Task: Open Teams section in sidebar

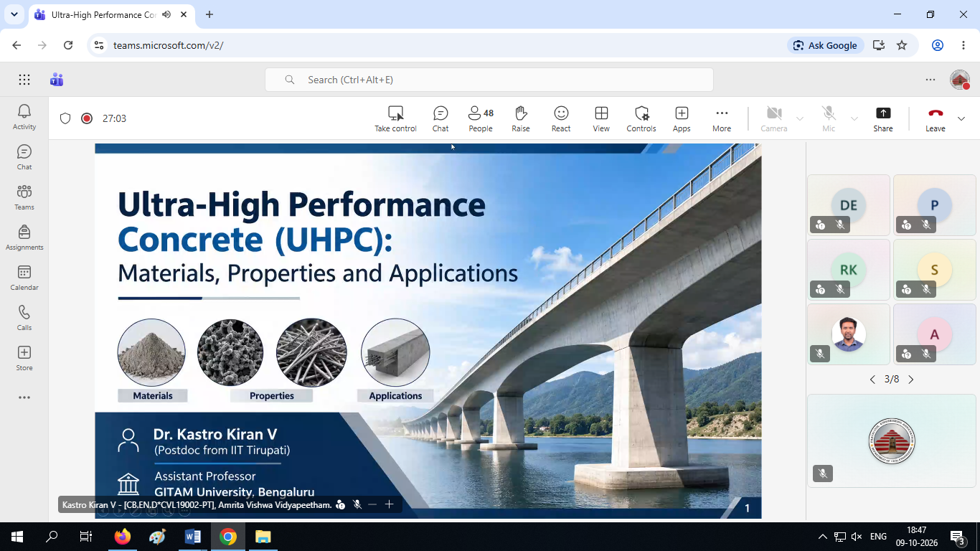Action: (x=24, y=197)
